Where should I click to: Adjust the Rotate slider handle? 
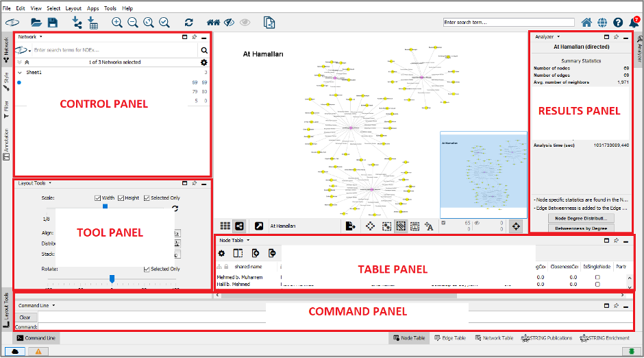(x=112, y=279)
